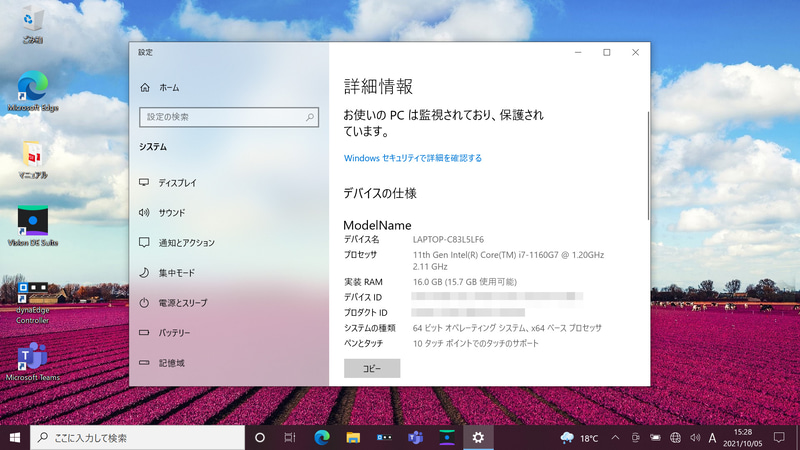
Task: Launch Vision DE Suite desktop shortcut
Action: point(33,226)
